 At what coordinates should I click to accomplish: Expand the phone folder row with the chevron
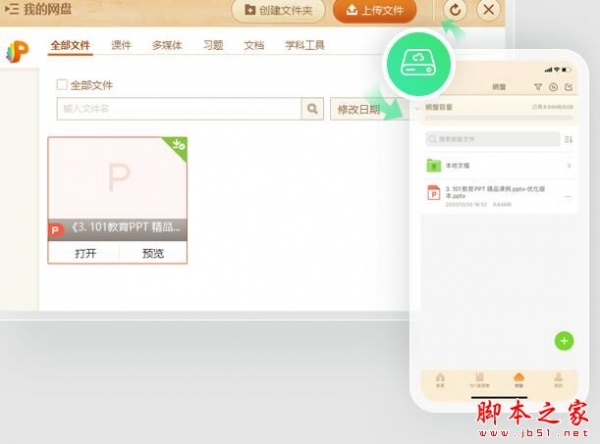(569, 166)
